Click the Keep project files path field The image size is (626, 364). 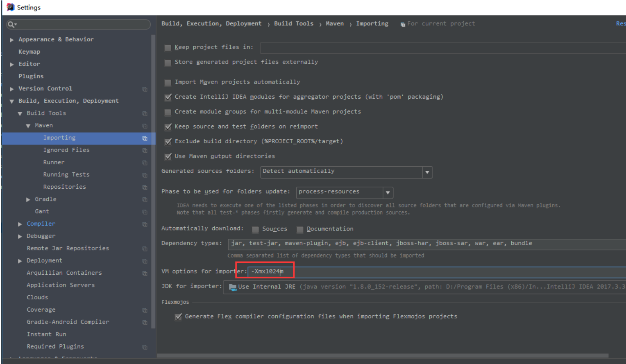tap(443, 48)
